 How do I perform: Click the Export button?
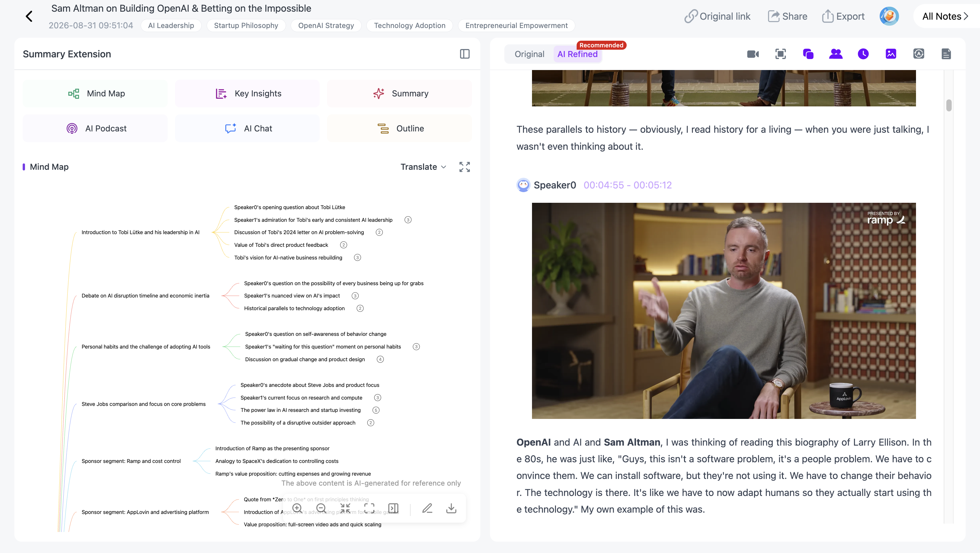(843, 16)
